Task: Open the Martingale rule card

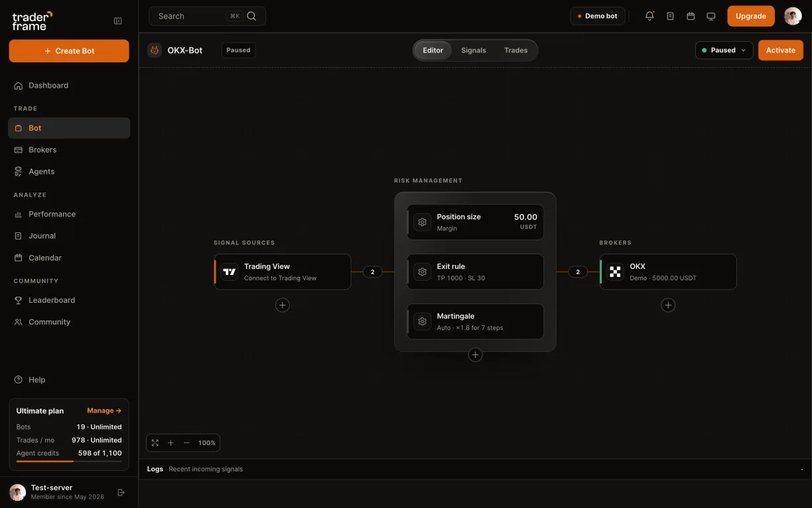Action: coord(475,321)
